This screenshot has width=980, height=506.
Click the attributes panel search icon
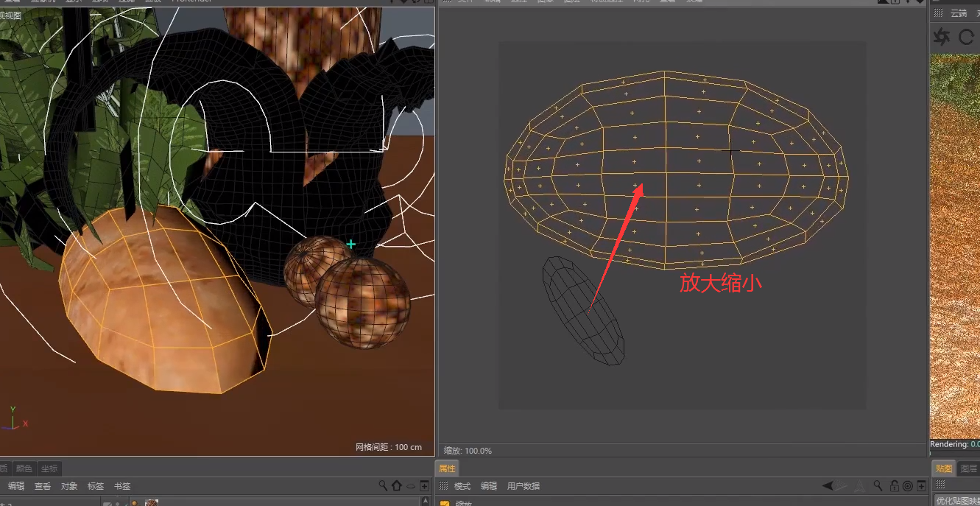point(878,486)
